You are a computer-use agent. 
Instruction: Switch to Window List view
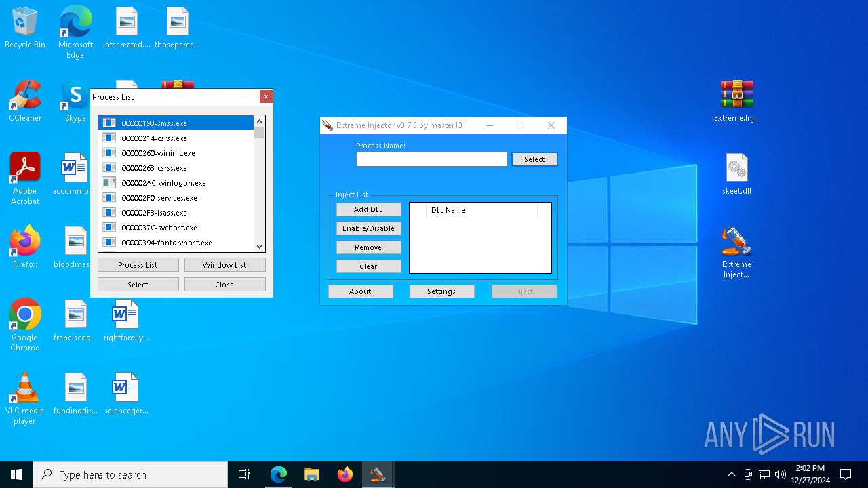pyautogui.click(x=224, y=265)
